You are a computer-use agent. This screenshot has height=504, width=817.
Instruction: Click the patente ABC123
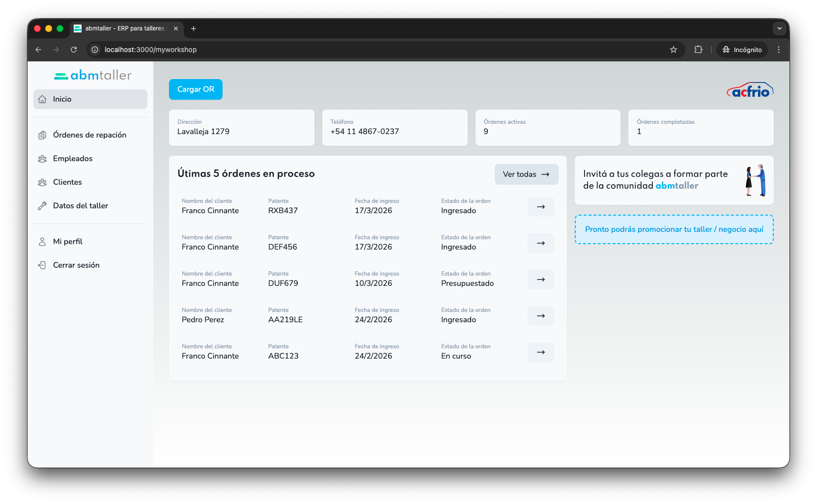point(283,356)
